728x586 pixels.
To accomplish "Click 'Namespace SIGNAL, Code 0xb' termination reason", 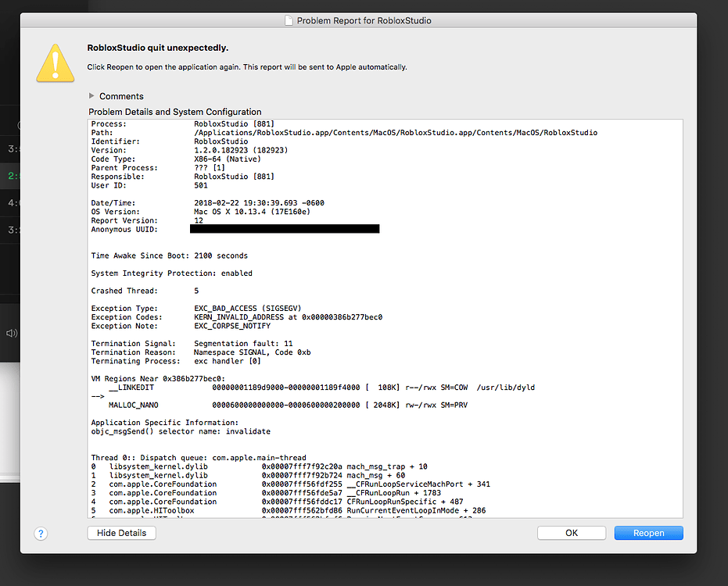I will pyautogui.click(x=252, y=352).
